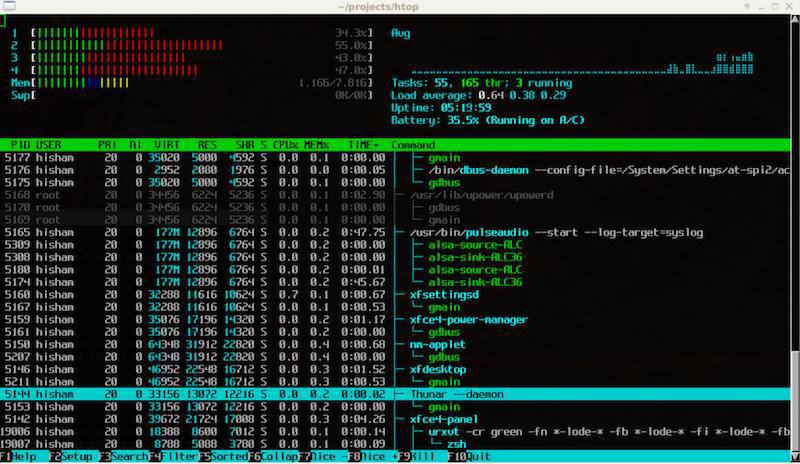Screen dimensions: 800x464
Task: Click the Battery 35.5% status text
Action: 487,120
